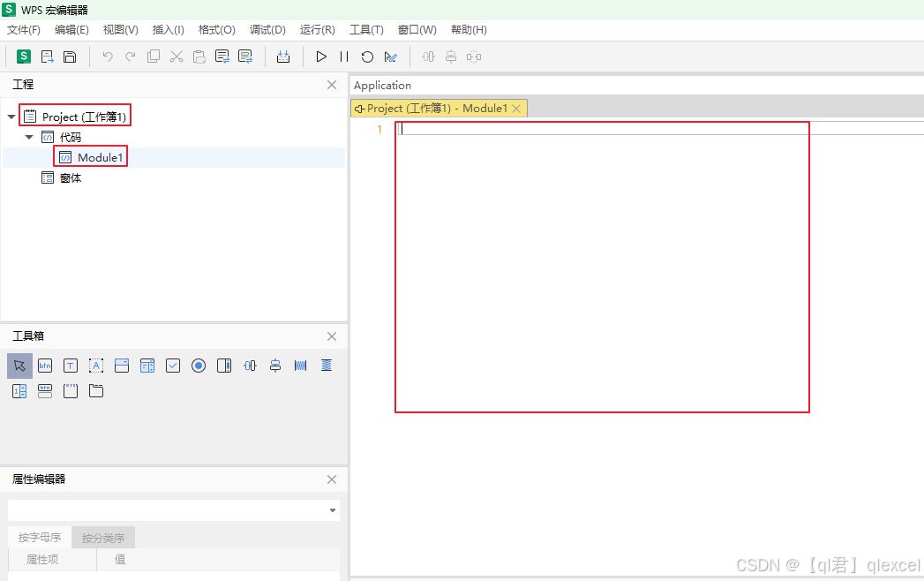Select the spin button control in toolbox
Image resolution: width=924 pixels, height=581 pixels.
[19, 391]
